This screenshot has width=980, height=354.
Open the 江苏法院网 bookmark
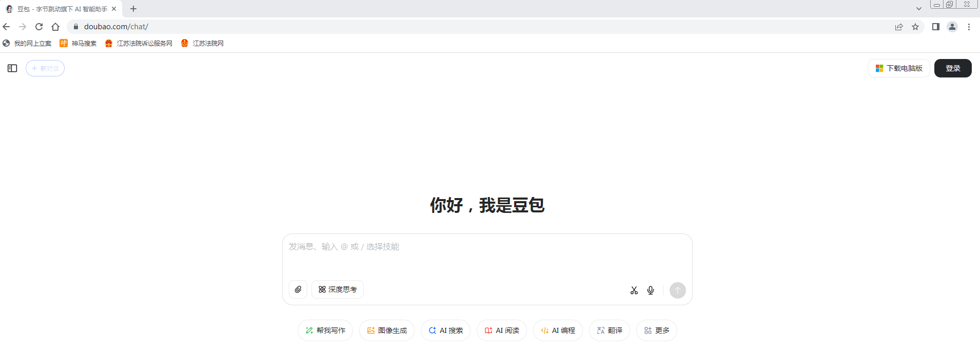point(203,44)
